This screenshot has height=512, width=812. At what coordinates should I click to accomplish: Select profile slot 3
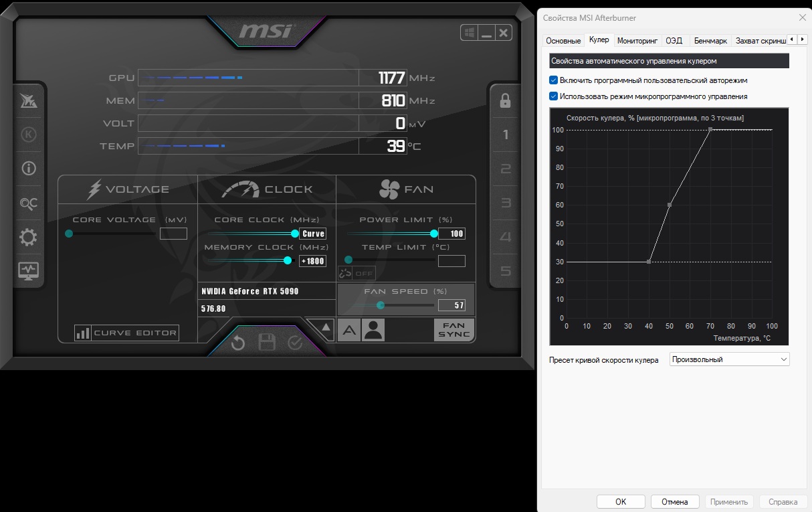pyautogui.click(x=506, y=203)
